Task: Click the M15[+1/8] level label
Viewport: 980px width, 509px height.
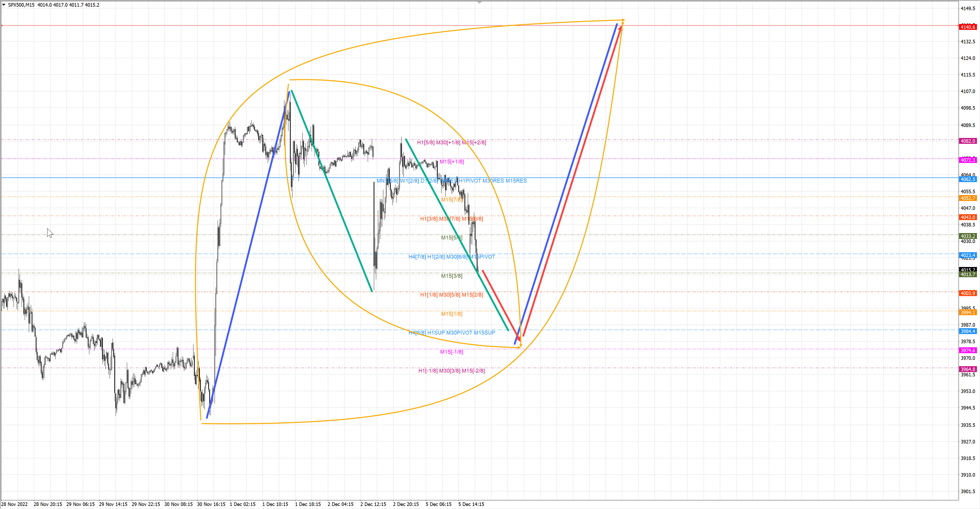Action: click(x=451, y=162)
